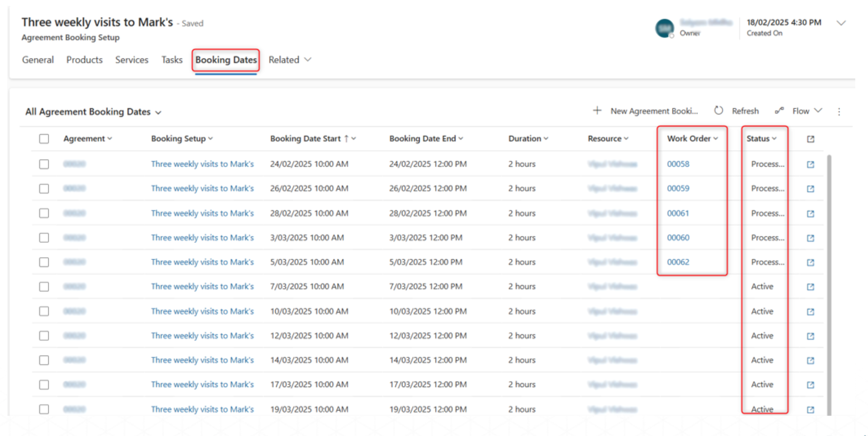Expand the header chevron next to Created On
This screenshot has height=436, width=868.
[x=841, y=23]
